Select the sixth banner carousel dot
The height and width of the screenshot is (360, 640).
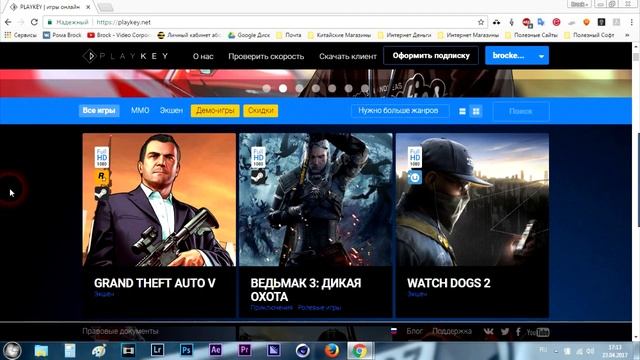click(x=348, y=88)
